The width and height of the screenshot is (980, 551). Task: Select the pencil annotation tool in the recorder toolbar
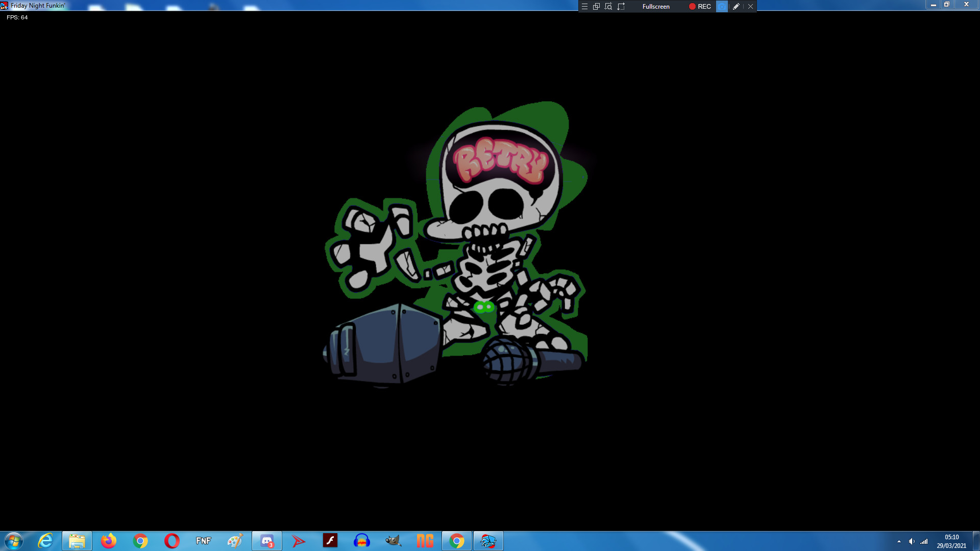coord(736,6)
